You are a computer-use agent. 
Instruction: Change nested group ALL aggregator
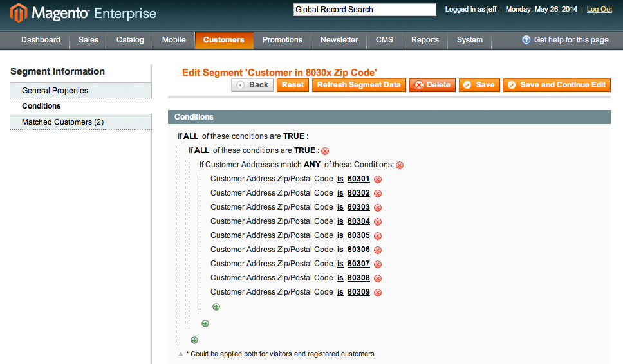pyautogui.click(x=201, y=150)
